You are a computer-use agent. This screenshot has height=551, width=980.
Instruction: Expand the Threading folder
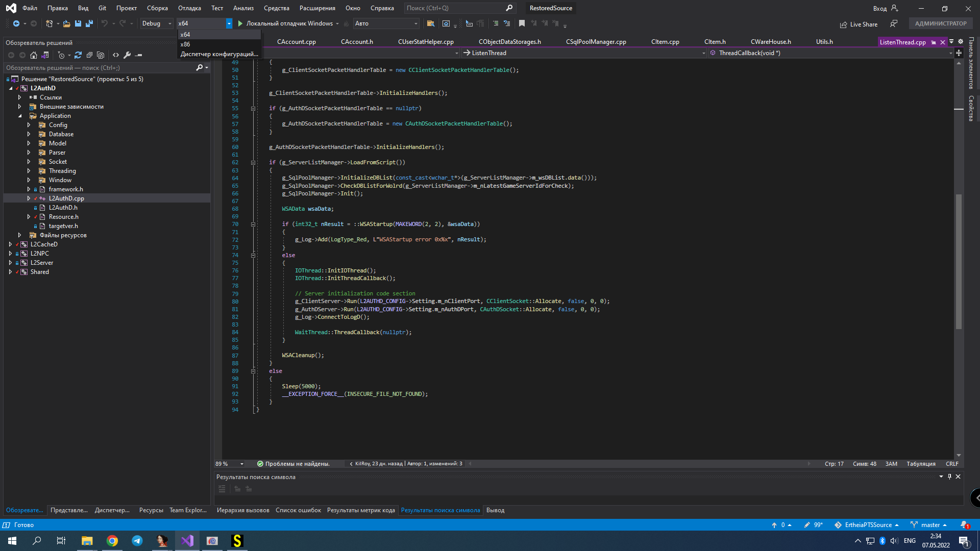click(29, 171)
